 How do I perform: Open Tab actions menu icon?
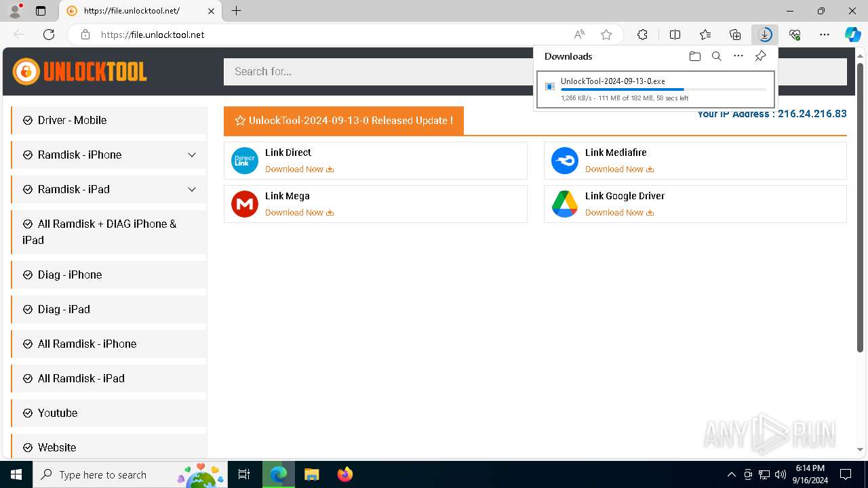(41, 11)
